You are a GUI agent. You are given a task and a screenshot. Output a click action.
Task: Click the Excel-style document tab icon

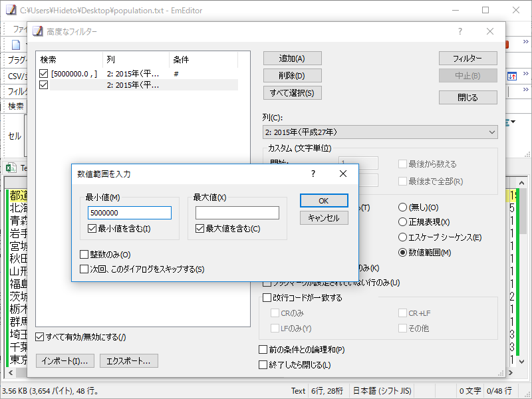[x=11, y=168]
